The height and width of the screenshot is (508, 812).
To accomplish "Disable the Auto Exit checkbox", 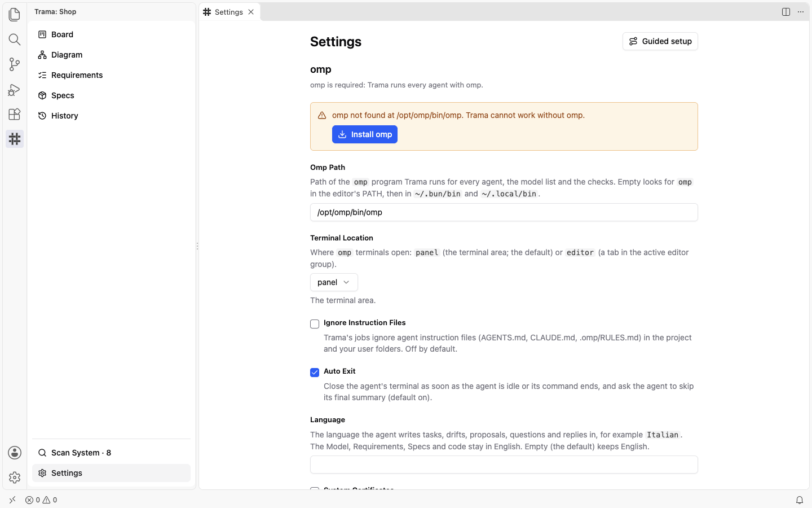I will (x=315, y=373).
